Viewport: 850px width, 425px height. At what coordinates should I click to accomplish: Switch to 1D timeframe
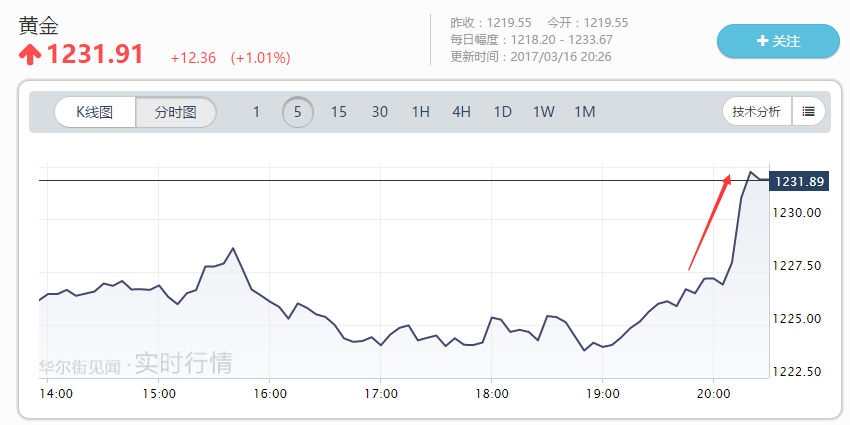[x=502, y=112]
